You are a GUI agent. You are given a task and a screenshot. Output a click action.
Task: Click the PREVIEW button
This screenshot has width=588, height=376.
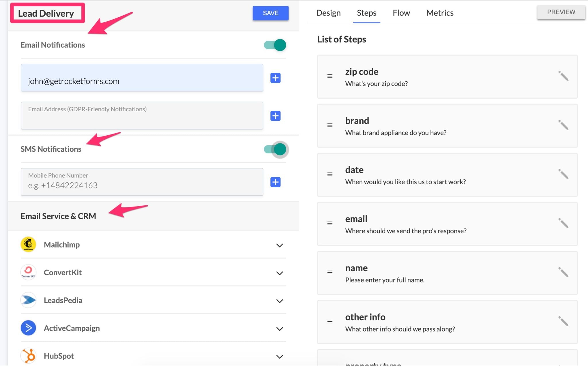click(561, 12)
